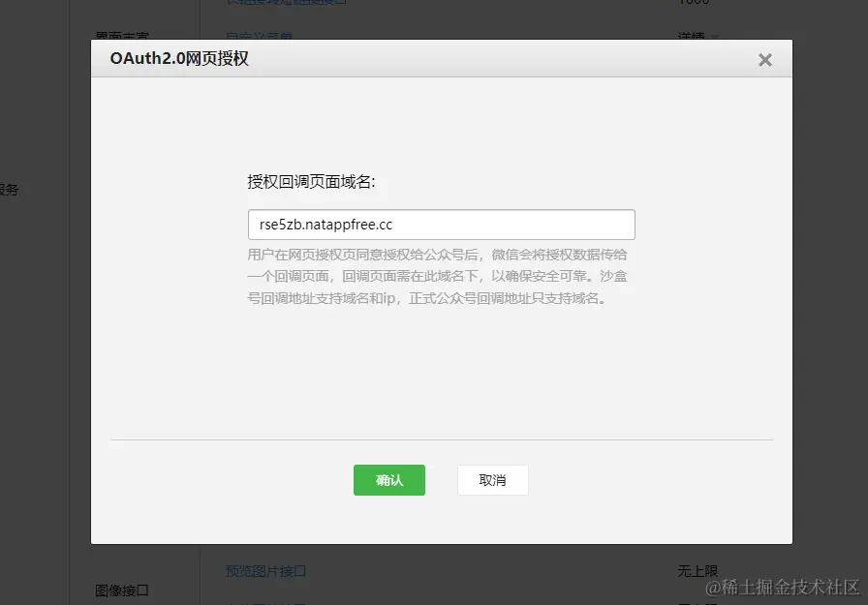Click the OAuth2.0网页授权 dialog title
The height and width of the screenshot is (605, 868).
click(x=179, y=58)
